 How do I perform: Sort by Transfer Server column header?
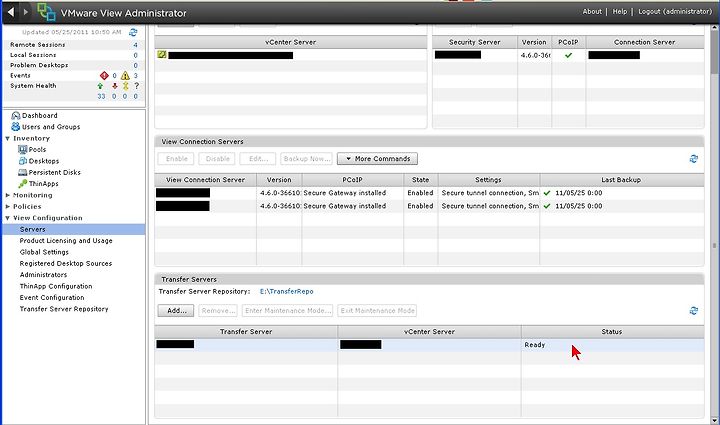(x=246, y=332)
